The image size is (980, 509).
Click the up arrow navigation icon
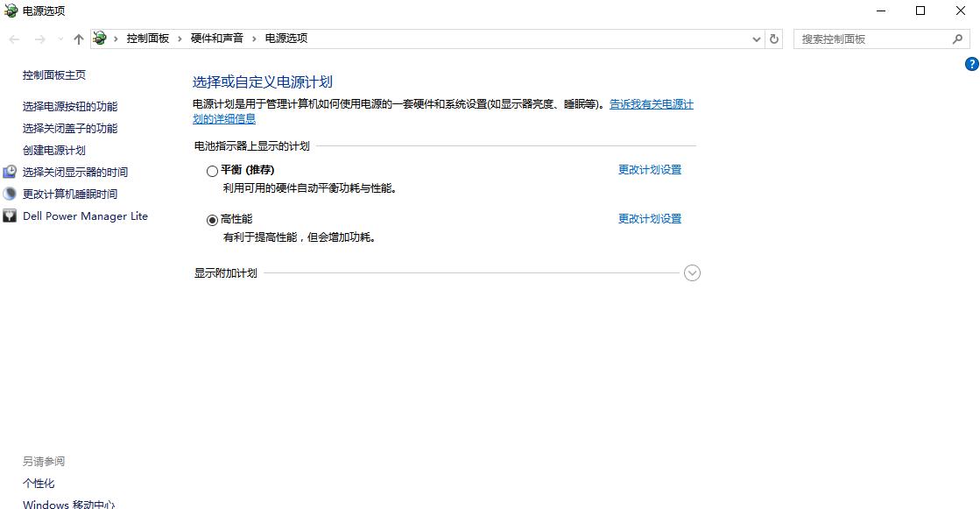click(x=78, y=39)
